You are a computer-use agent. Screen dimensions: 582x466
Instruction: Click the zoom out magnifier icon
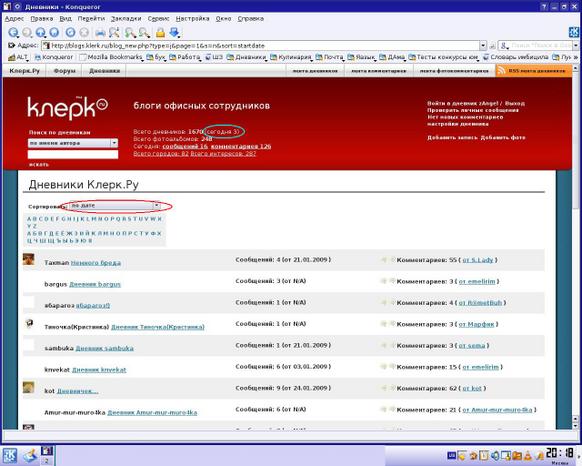[x=144, y=33]
